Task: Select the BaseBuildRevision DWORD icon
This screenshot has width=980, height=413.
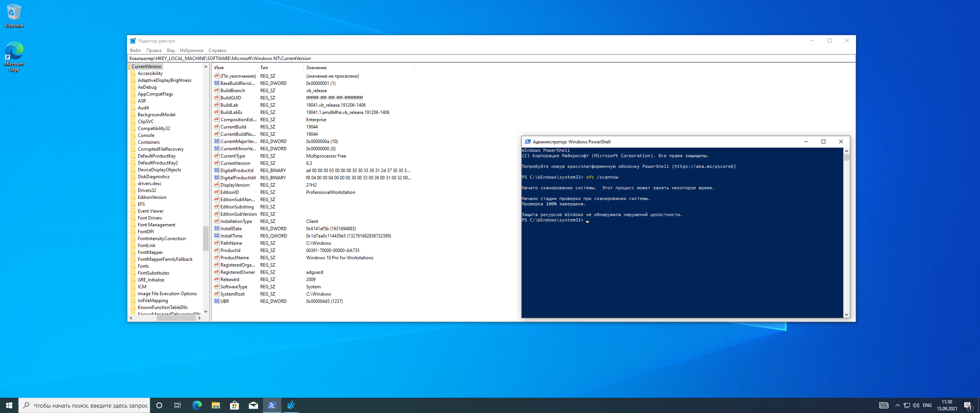Action: pos(217,83)
